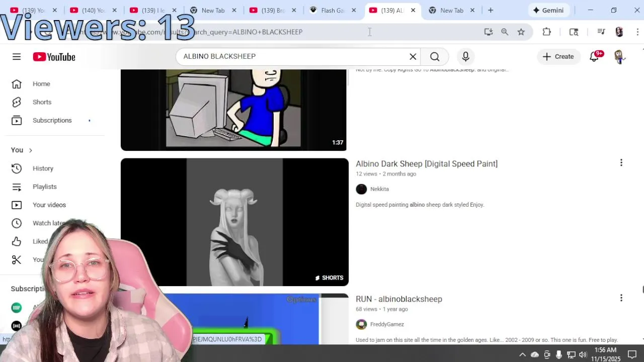Start voice search with microphone icon

click(x=465, y=57)
